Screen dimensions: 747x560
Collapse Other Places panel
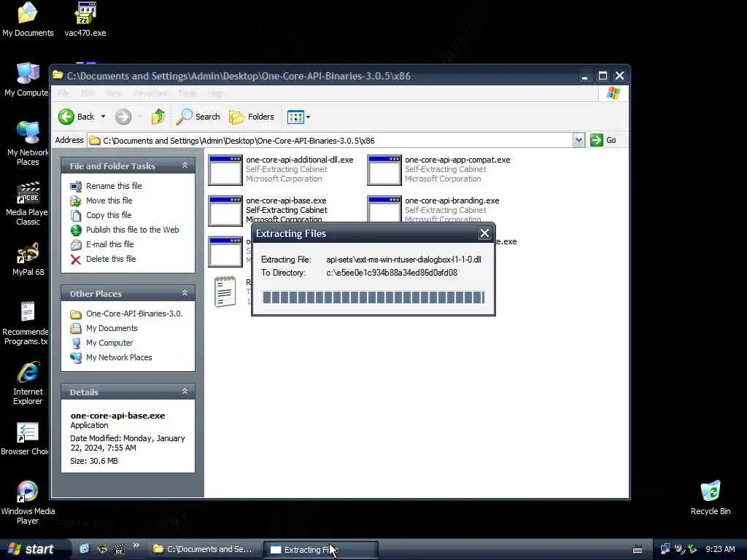pyautogui.click(x=185, y=293)
